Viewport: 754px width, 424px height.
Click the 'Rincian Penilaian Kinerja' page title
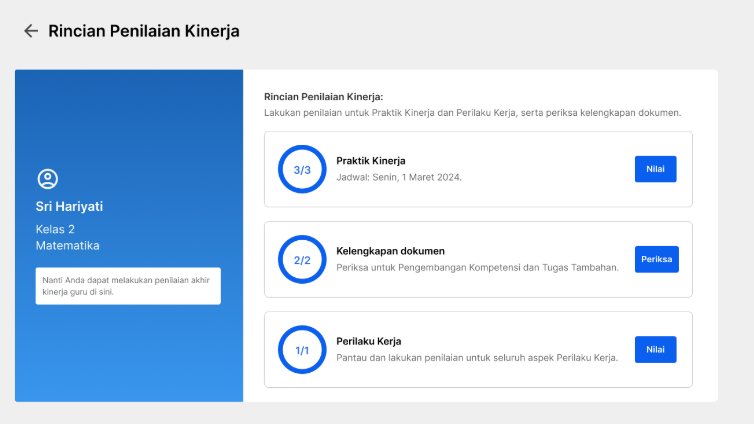click(x=144, y=31)
